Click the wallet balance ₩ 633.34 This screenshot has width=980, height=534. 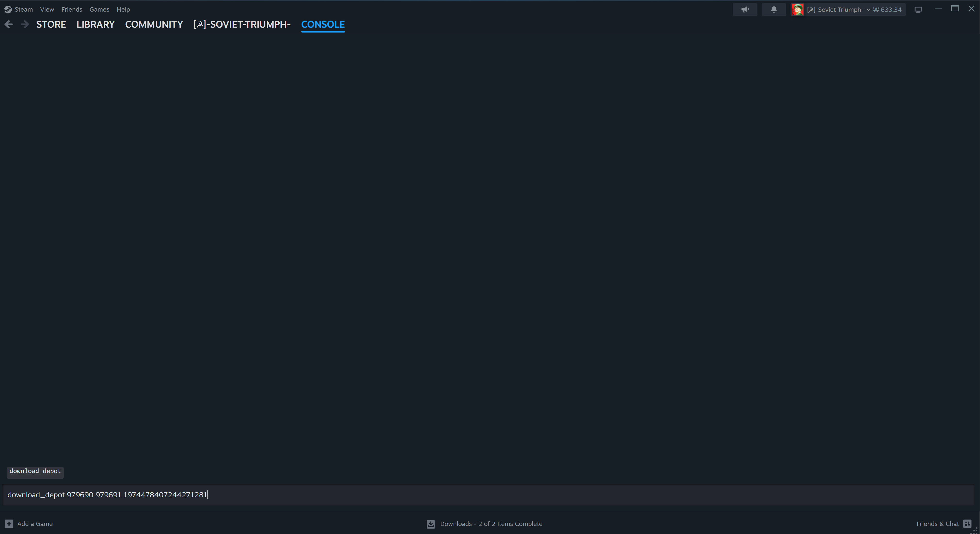click(887, 10)
